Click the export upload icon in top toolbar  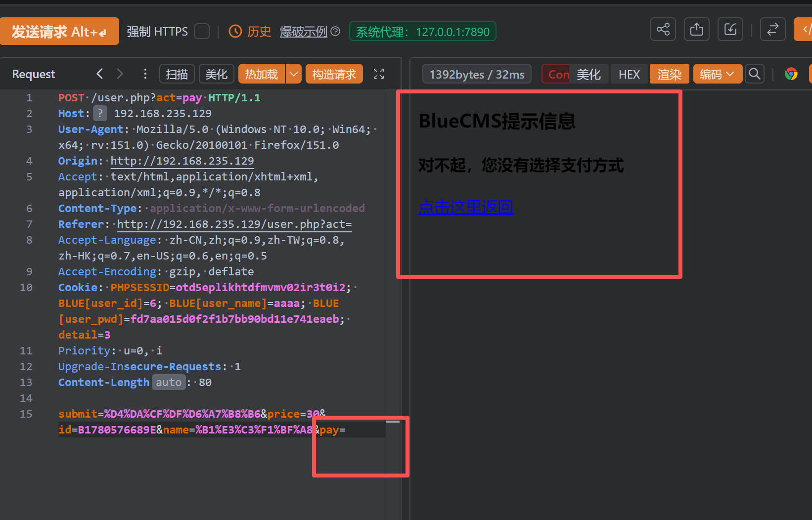[697, 30]
